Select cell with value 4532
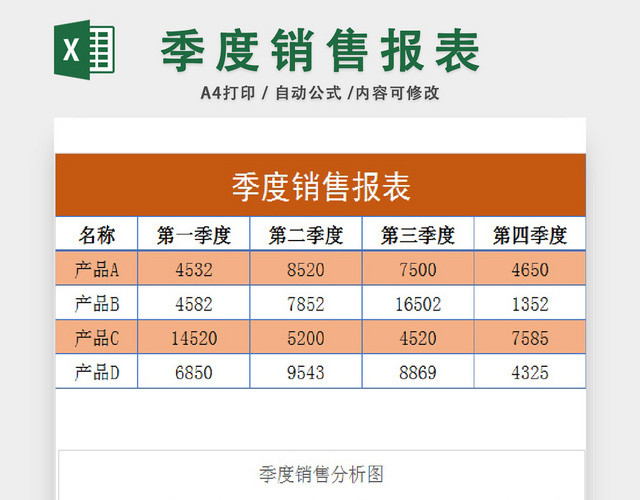 [194, 268]
